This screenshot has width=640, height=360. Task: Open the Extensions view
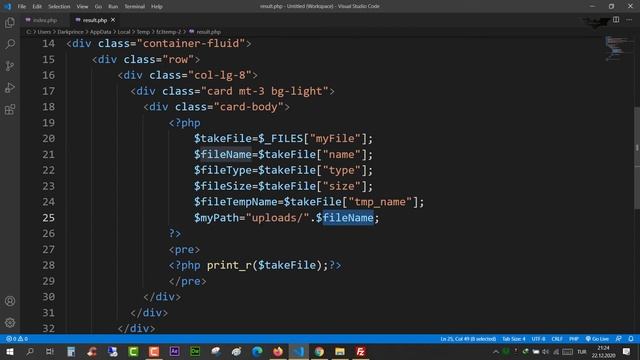[10, 109]
